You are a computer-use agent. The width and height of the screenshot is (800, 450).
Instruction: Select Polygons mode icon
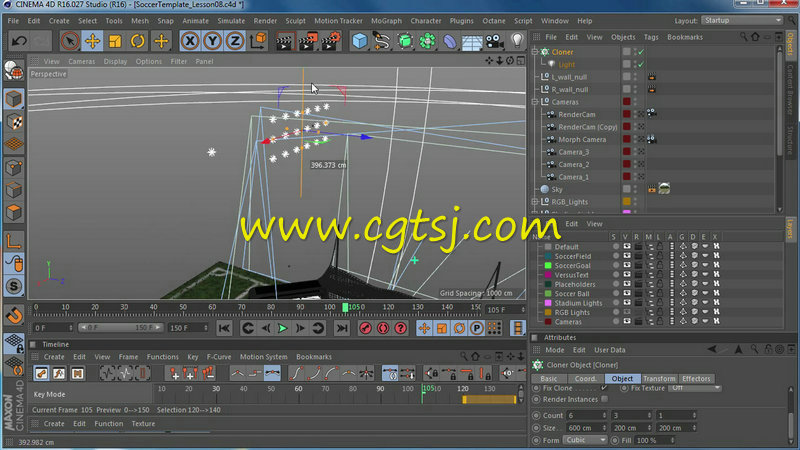click(14, 212)
